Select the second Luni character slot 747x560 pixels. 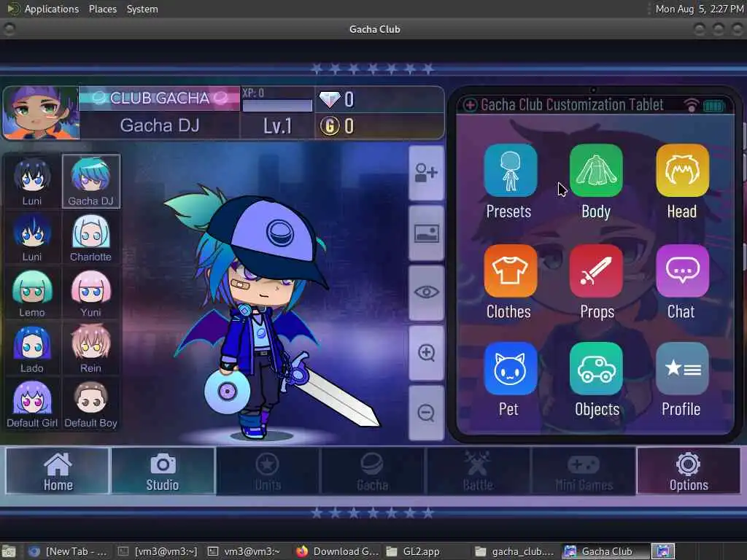pos(32,237)
